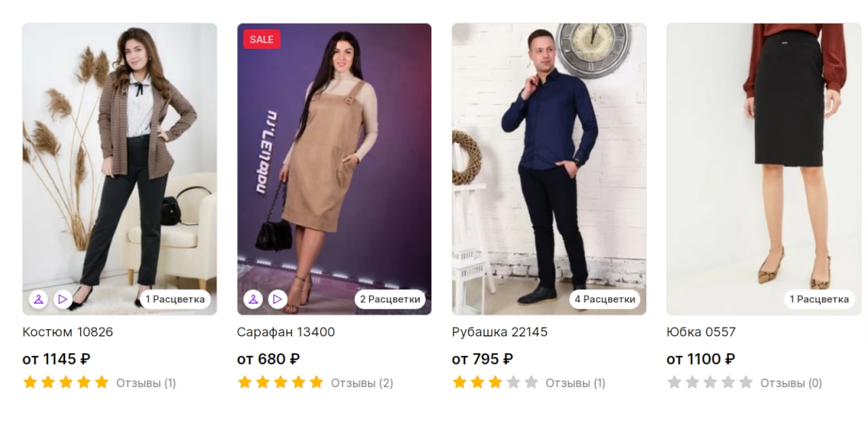Open the Юбка 0557 product title

click(x=701, y=332)
